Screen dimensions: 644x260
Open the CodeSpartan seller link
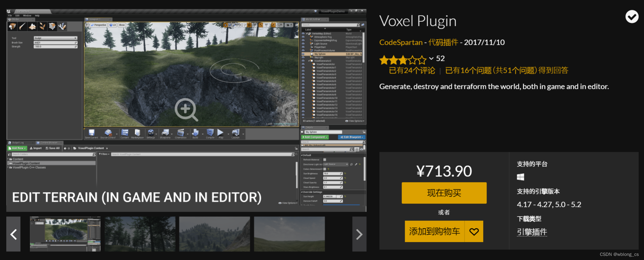click(x=401, y=42)
